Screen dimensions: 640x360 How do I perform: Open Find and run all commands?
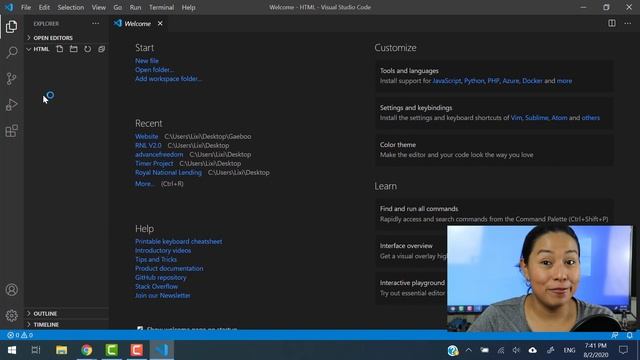494,213
